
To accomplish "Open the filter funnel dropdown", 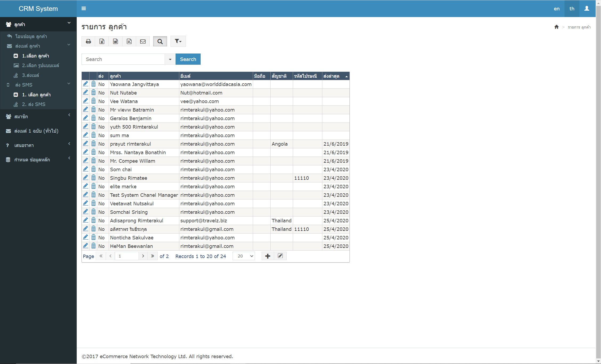I will [178, 41].
